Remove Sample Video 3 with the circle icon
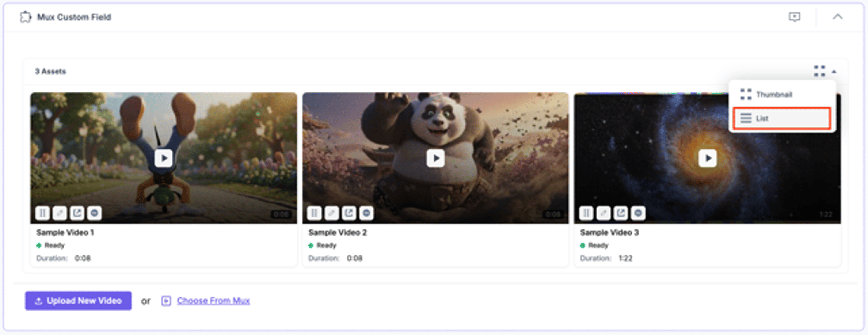This screenshot has height=335, width=868. 639,213
